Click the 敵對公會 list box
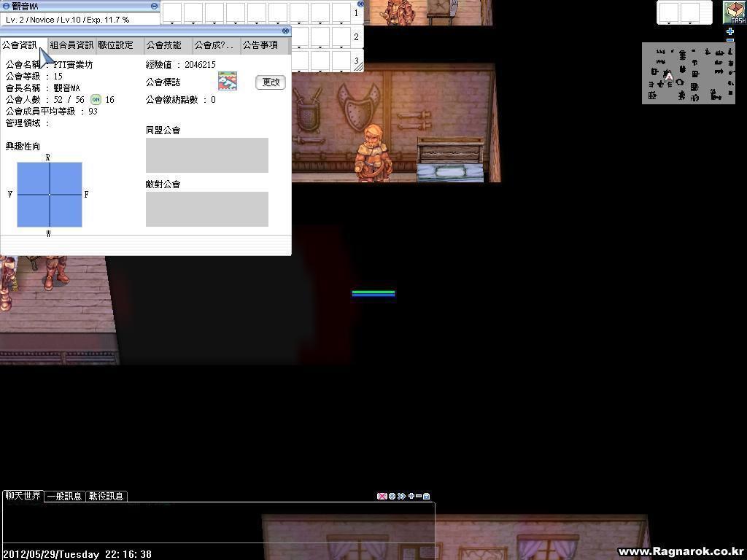The width and height of the screenshot is (747, 560). [x=206, y=209]
